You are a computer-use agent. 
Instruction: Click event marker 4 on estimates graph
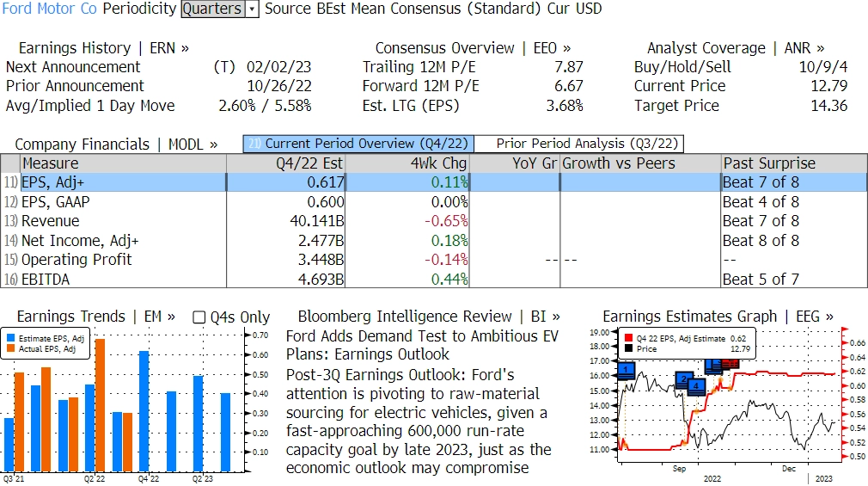[696, 386]
